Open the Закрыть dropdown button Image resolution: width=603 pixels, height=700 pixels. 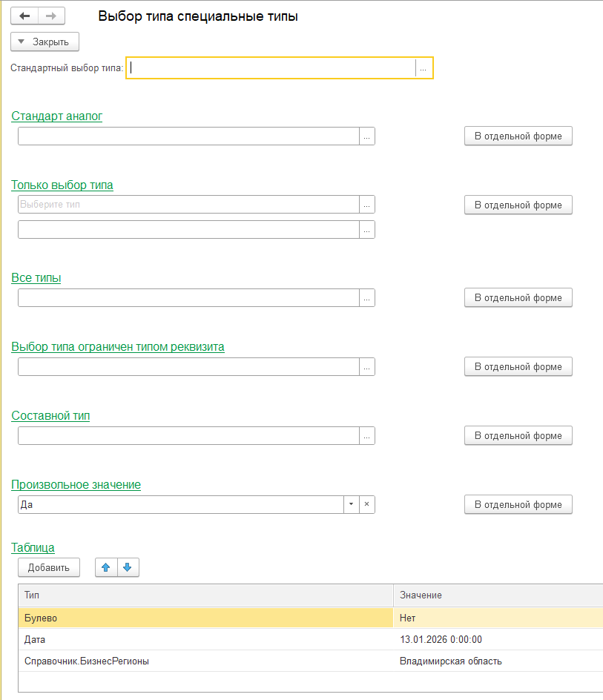pos(45,42)
